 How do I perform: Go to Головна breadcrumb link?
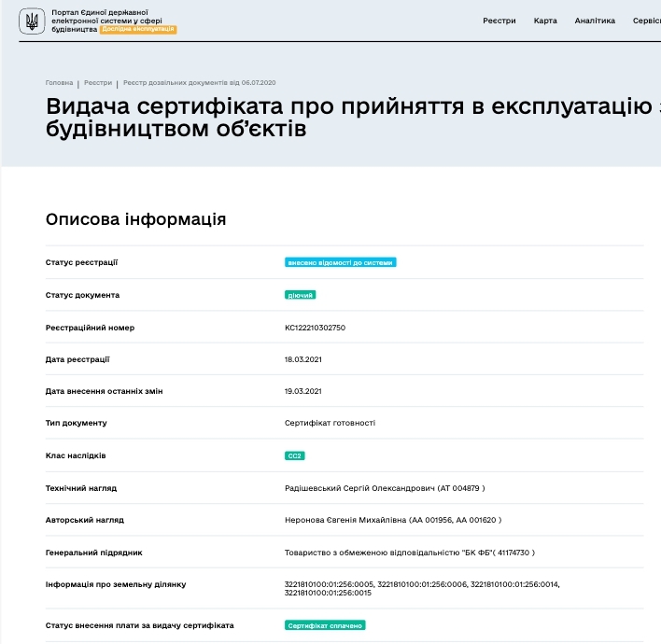tap(59, 83)
